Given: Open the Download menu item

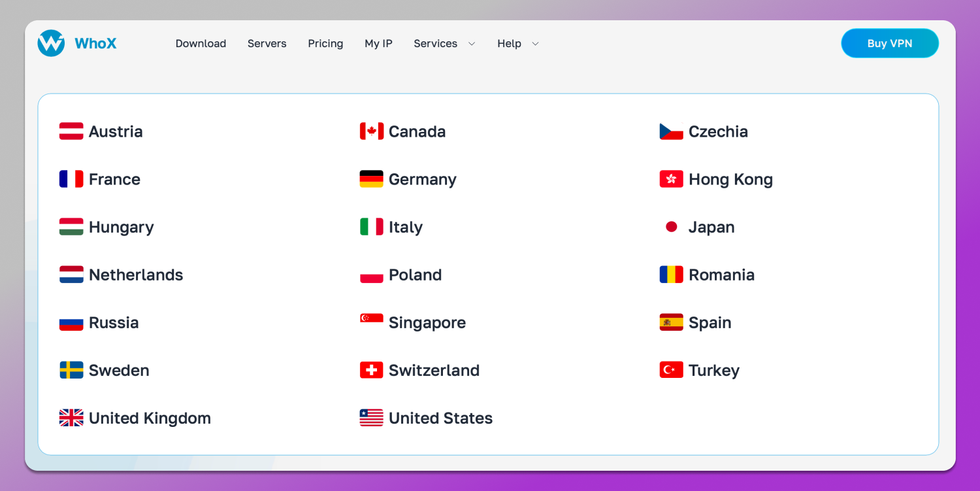Looking at the screenshot, I should pos(201,43).
